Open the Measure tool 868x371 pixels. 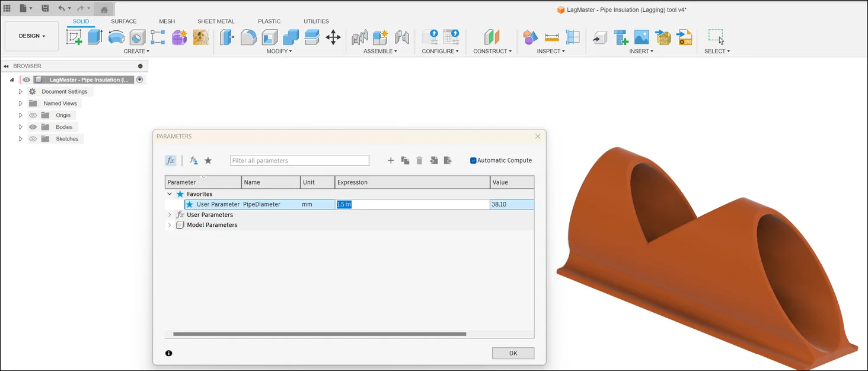click(552, 37)
